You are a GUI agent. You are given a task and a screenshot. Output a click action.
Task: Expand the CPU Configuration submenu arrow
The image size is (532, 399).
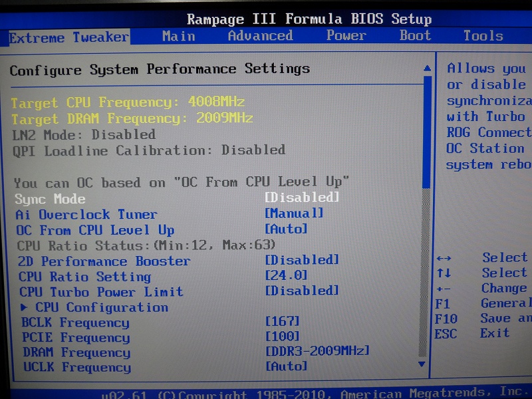click(24, 307)
